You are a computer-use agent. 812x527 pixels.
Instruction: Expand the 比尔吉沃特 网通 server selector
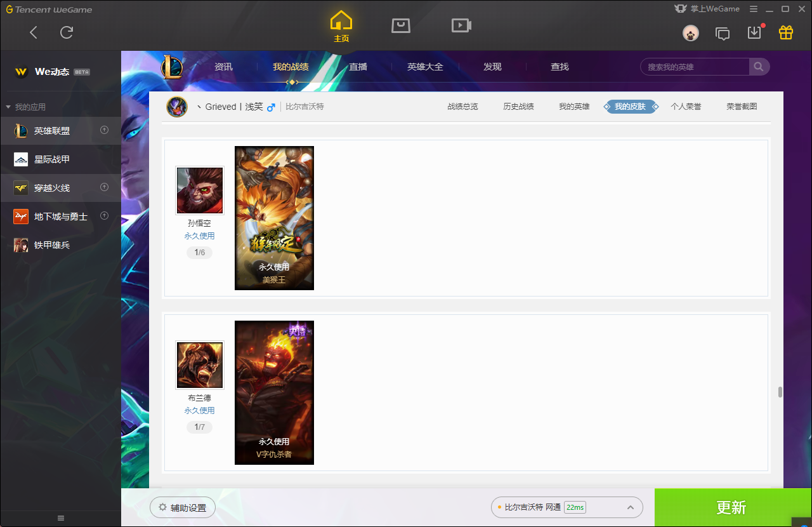[x=566, y=507]
